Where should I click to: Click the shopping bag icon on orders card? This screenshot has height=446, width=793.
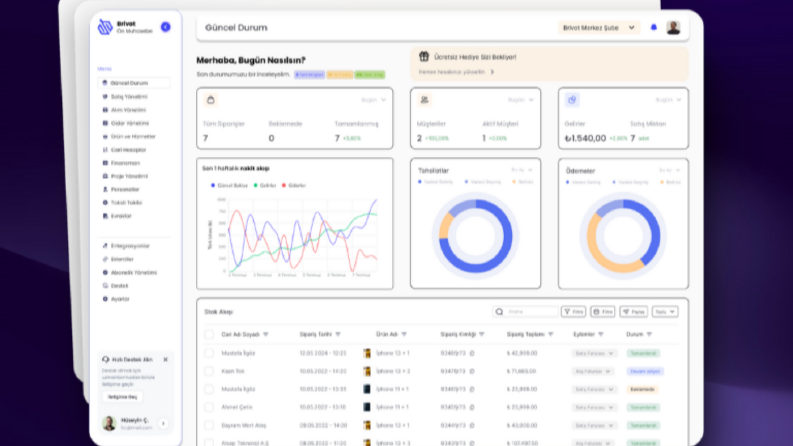click(x=211, y=100)
